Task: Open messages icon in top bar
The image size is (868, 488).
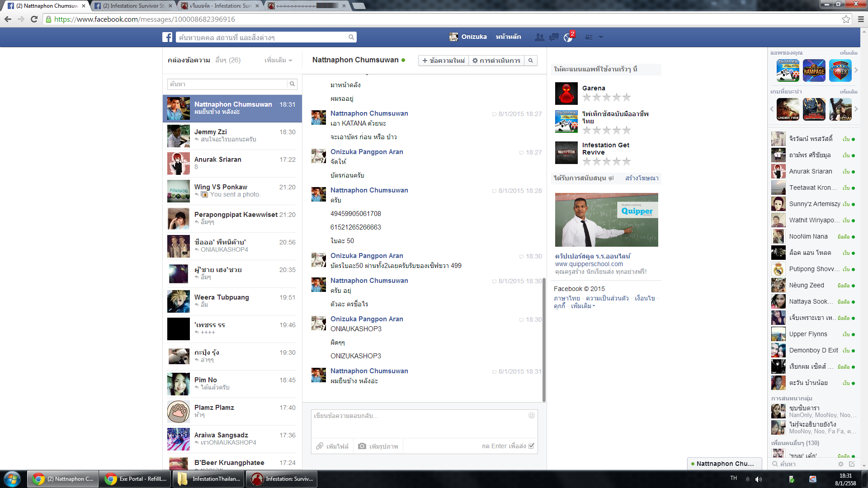Action: [554, 37]
